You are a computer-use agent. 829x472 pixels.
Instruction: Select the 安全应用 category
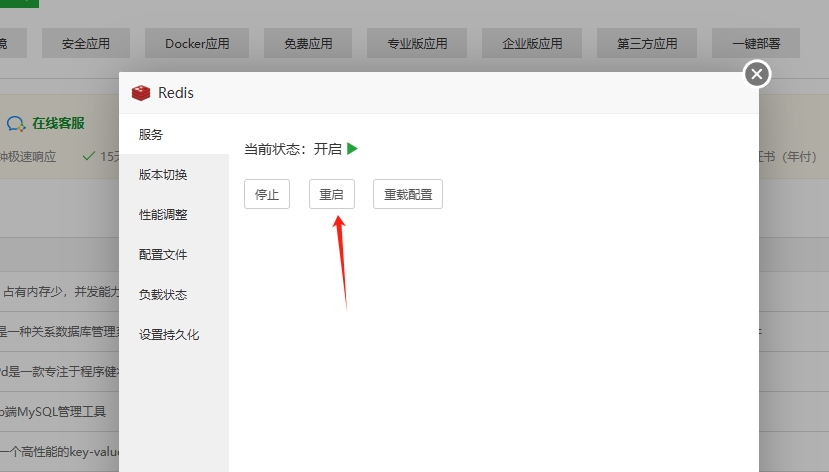[x=85, y=44]
